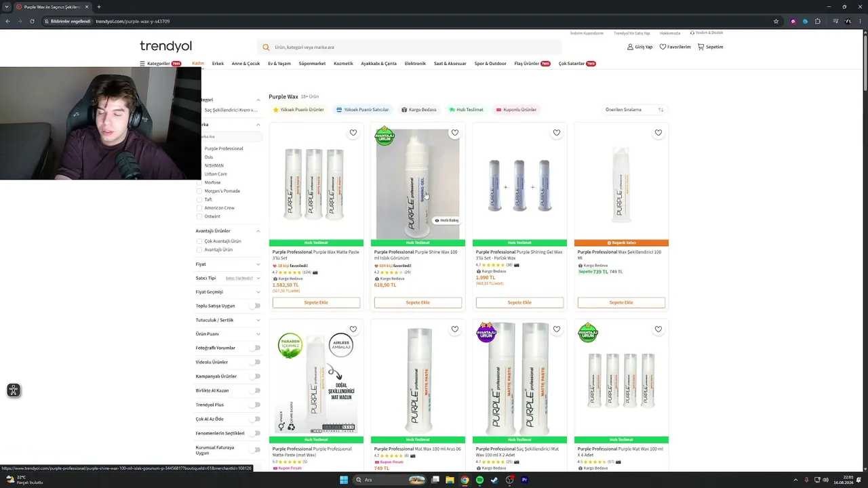Open Spotify from the taskbar

(479, 480)
